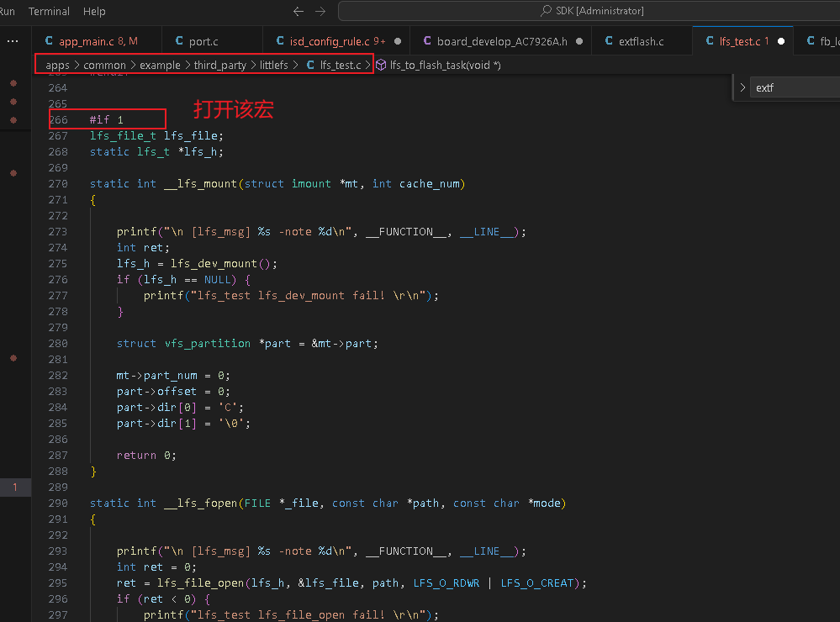Open the Terminal menu
Screen dimensions: 840x622
[x=49, y=11]
